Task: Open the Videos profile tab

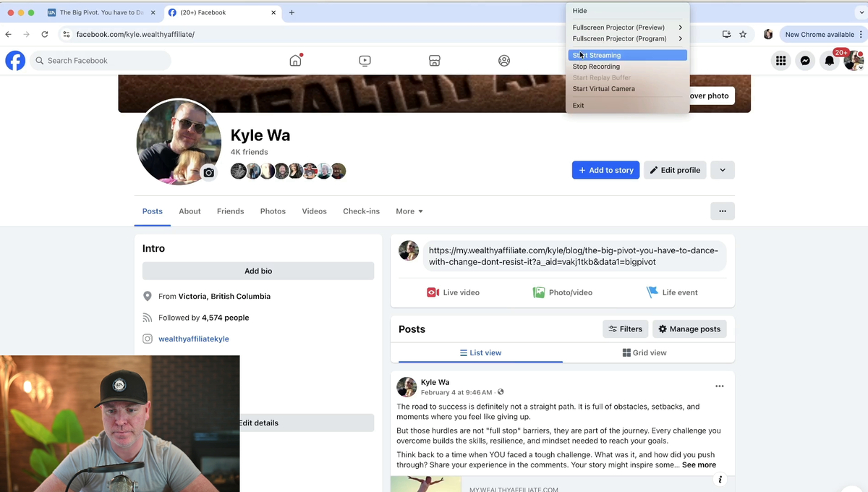Action: pyautogui.click(x=314, y=211)
